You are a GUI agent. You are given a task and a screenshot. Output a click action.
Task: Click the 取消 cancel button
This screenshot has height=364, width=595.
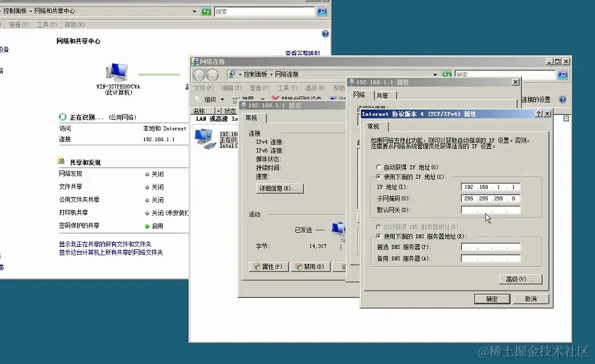[x=531, y=299]
